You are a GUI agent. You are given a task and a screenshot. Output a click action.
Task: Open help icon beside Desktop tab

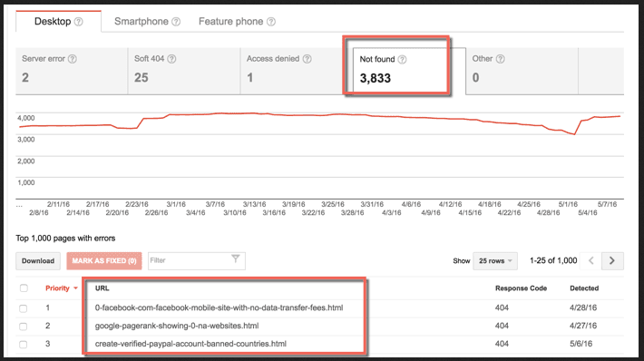tap(78, 22)
